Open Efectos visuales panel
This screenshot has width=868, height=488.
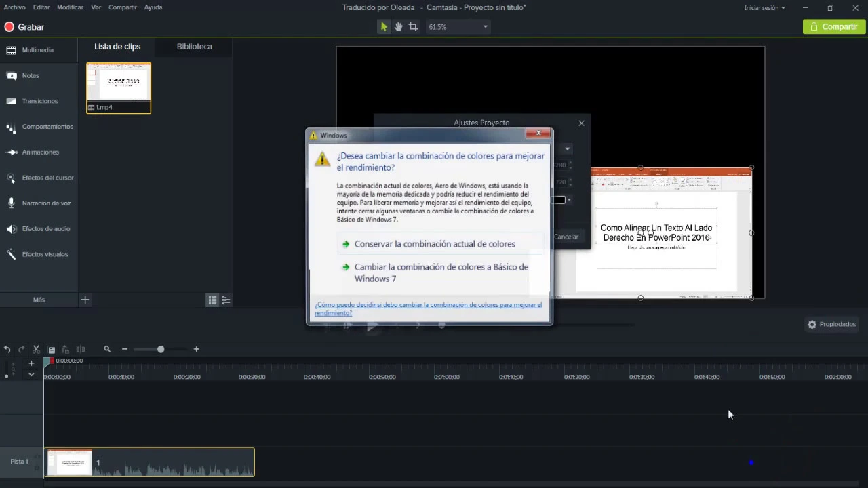[45, 254]
